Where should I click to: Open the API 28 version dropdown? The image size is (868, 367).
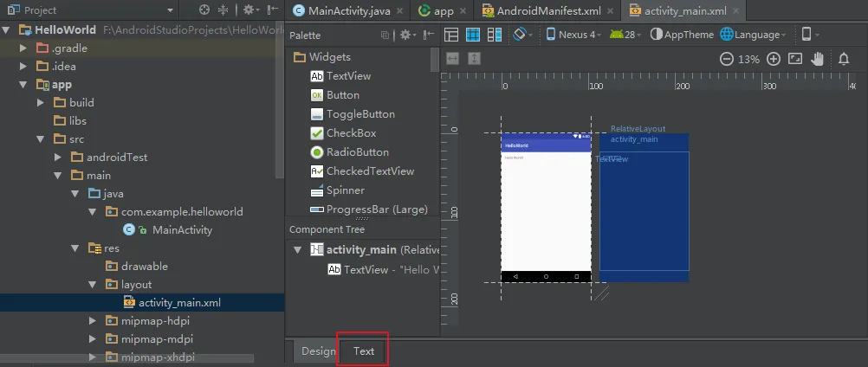(625, 35)
